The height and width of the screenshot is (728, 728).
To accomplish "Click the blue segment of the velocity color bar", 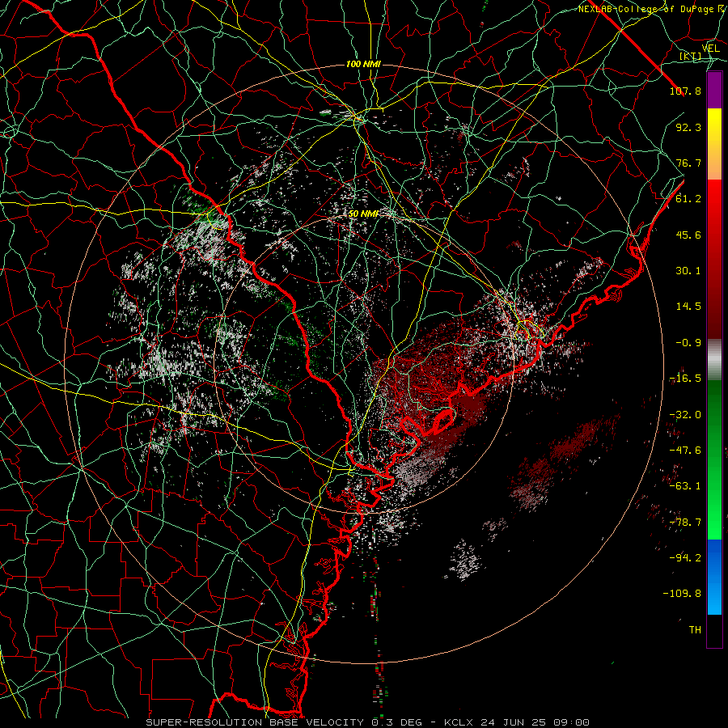I will [714, 577].
